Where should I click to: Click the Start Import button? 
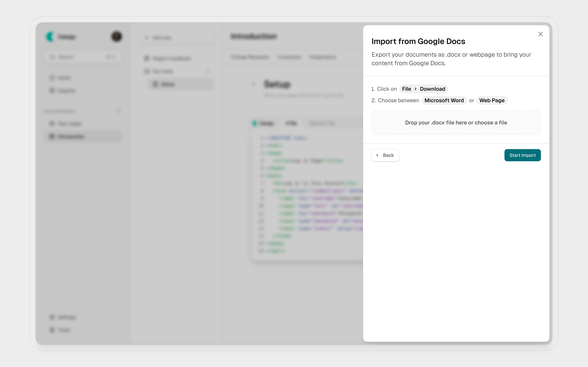(x=523, y=155)
